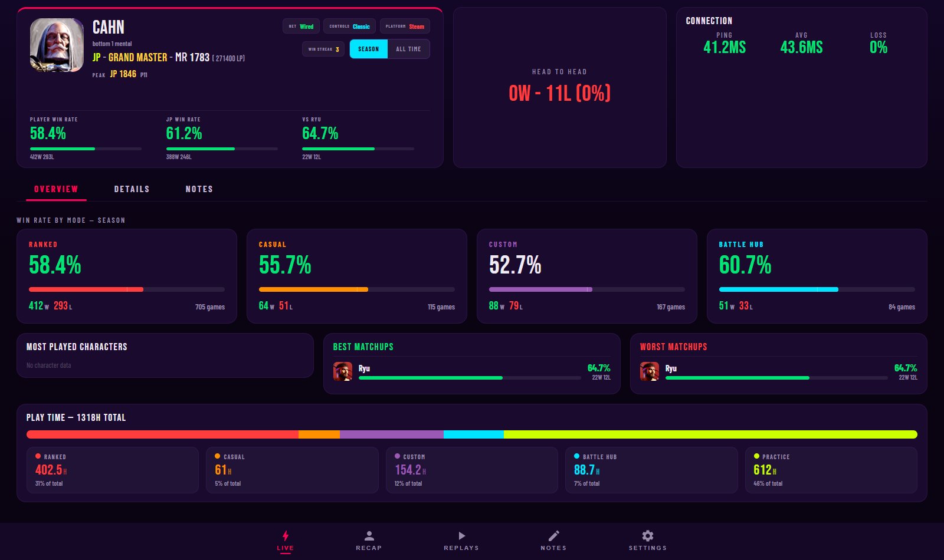Click the Ryu row in Best Matchups

tap(472, 371)
